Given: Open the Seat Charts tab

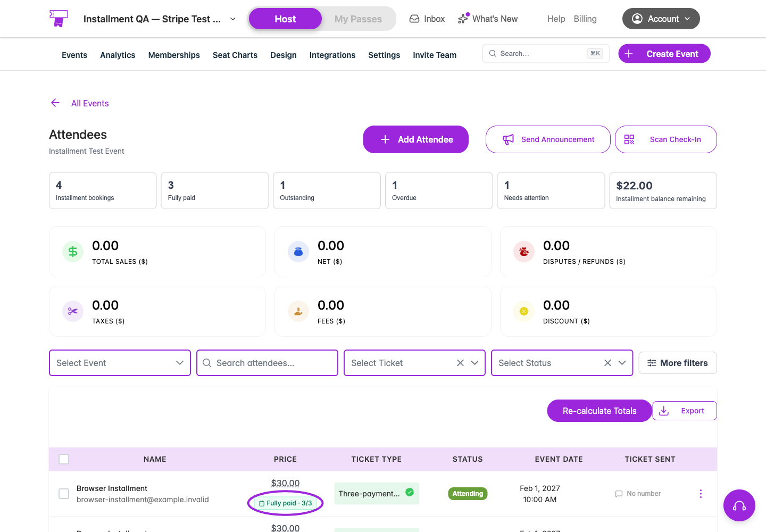Looking at the screenshot, I should tap(235, 55).
